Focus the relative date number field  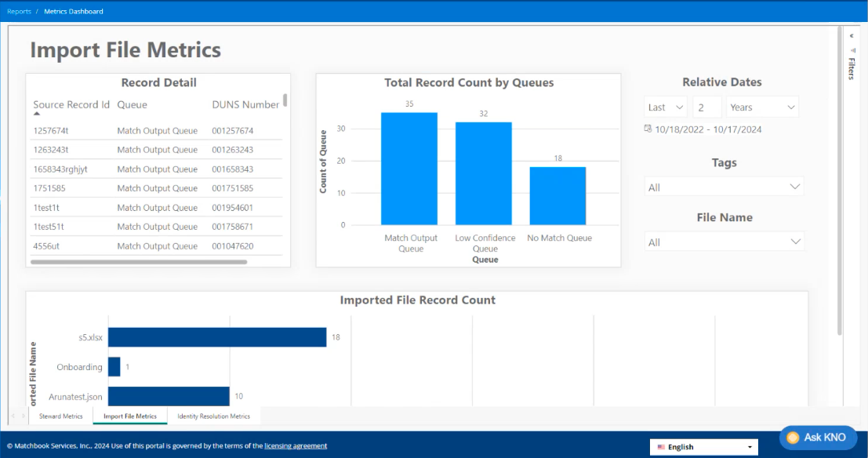pos(707,107)
